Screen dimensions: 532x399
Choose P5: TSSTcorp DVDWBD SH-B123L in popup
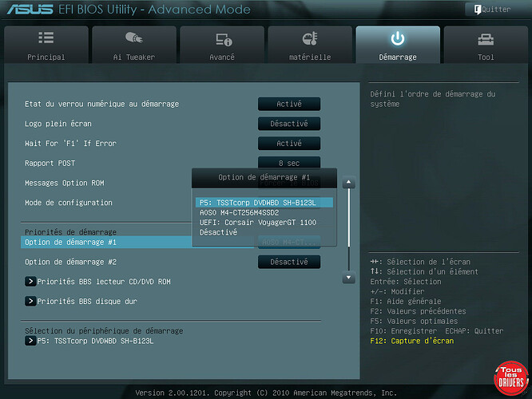coord(257,203)
